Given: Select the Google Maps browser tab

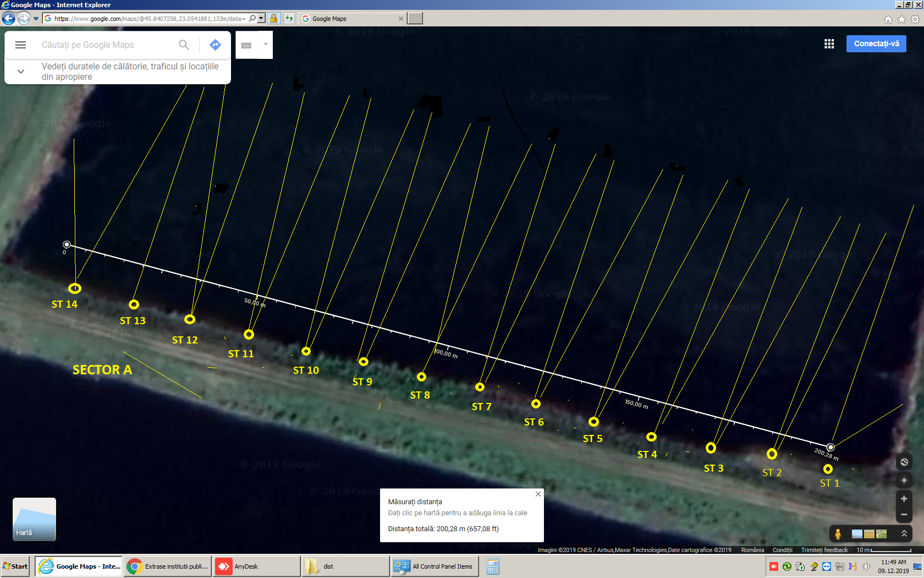Looking at the screenshot, I should point(352,18).
